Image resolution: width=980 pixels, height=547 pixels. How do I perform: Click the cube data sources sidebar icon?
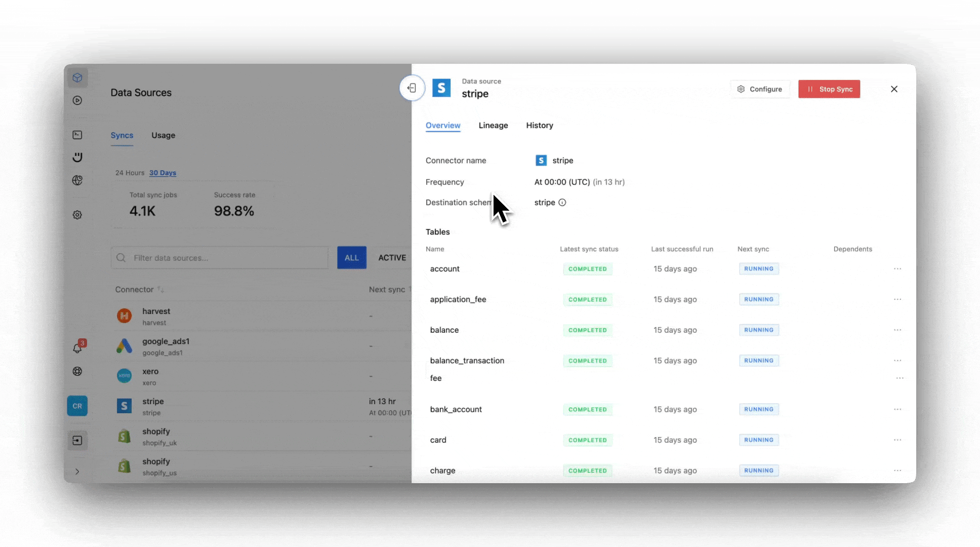77,77
